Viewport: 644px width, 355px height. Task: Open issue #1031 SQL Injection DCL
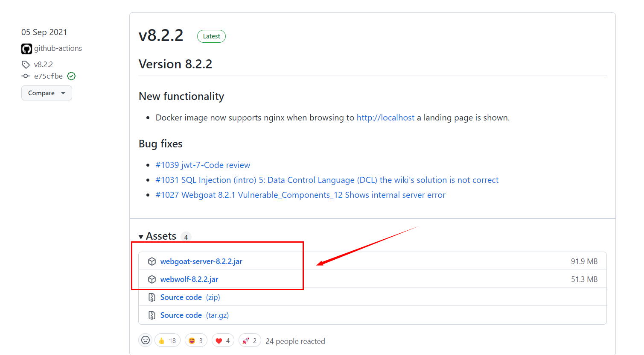pyautogui.click(x=327, y=180)
